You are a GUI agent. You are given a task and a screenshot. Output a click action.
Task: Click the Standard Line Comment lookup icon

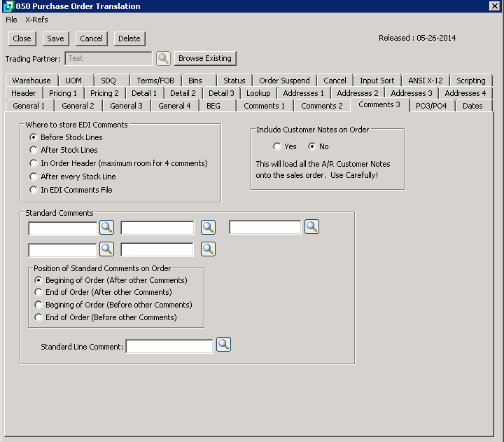[x=223, y=345]
